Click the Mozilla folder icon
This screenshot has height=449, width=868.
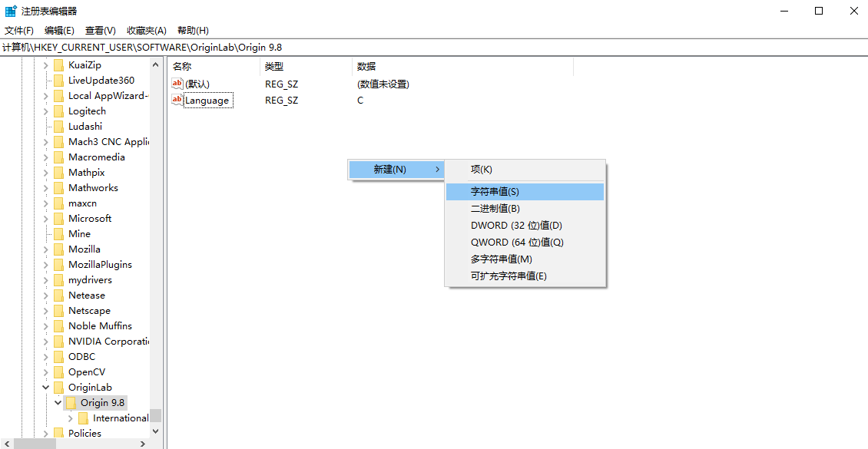[59, 249]
